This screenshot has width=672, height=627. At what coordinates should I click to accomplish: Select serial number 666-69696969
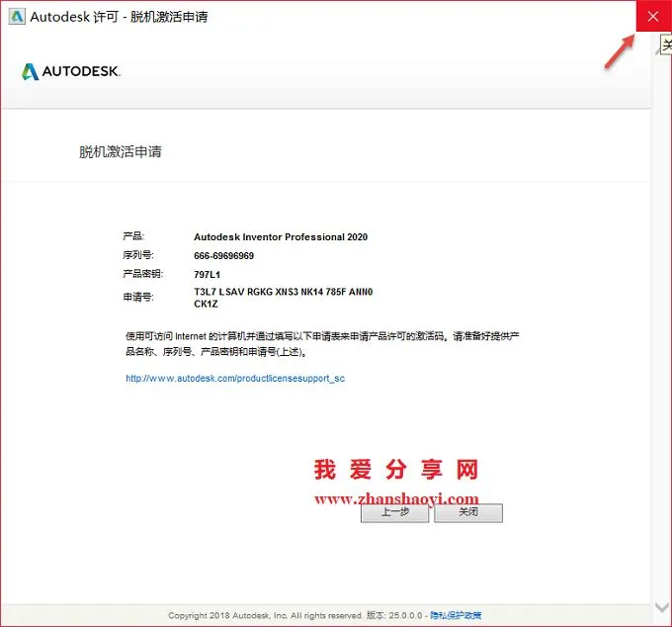click(x=223, y=255)
